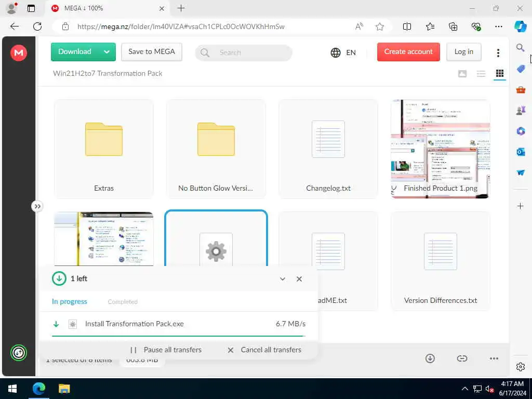Image resolution: width=532 pixels, height=399 pixels.
Task: Switch to the In progress tab
Action: click(70, 302)
